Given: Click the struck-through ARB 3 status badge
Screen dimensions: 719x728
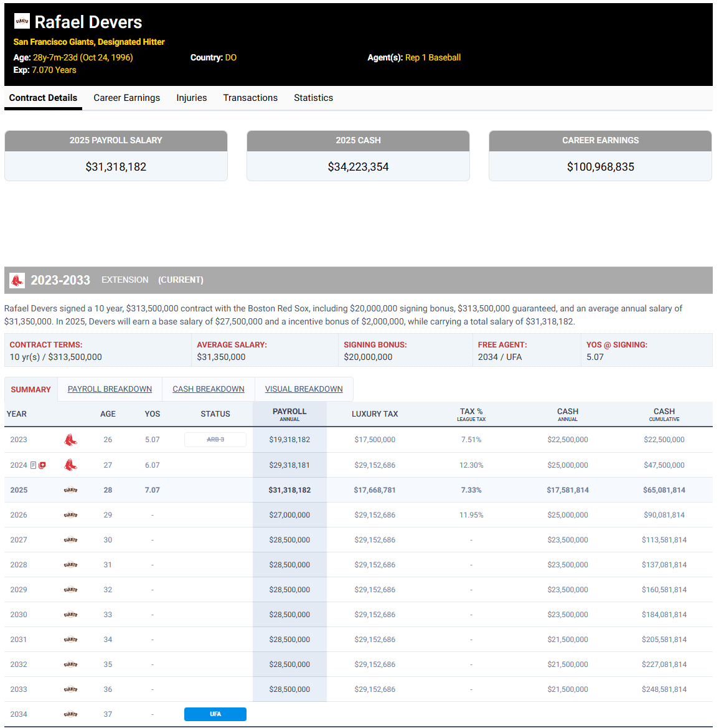Looking at the screenshot, I should click(215, 440).
